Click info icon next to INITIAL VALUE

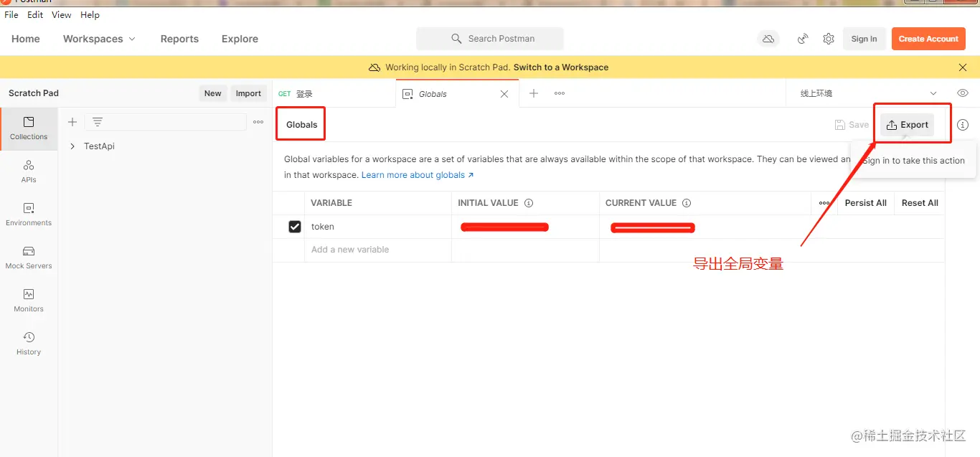[x=529, y=203]
